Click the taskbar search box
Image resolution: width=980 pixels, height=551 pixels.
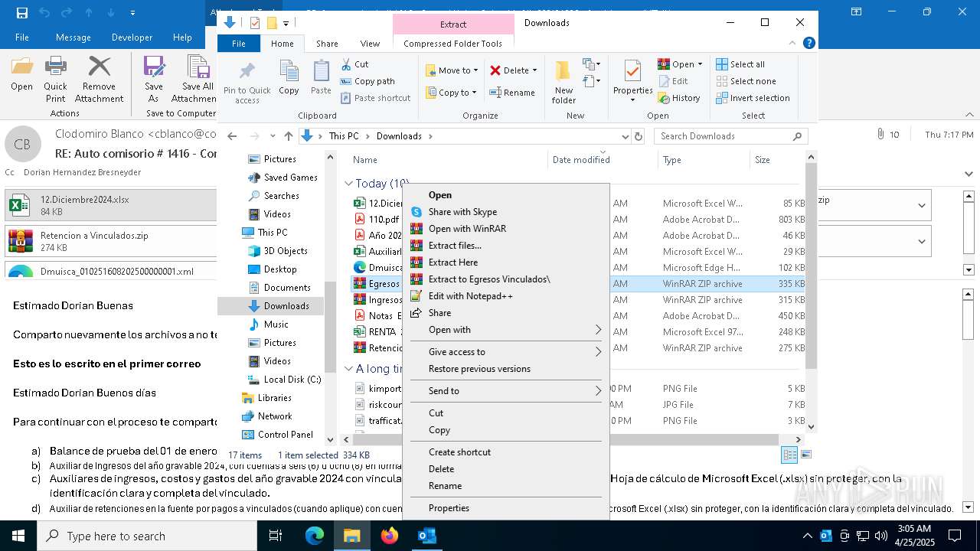click(x=147, y=536)
